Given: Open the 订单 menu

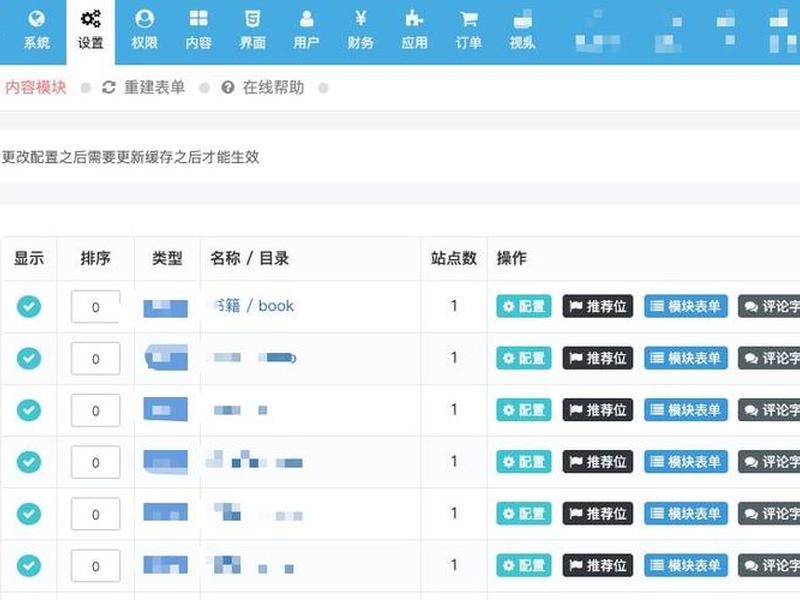Looking at the screenshot, I should point(468,31).
